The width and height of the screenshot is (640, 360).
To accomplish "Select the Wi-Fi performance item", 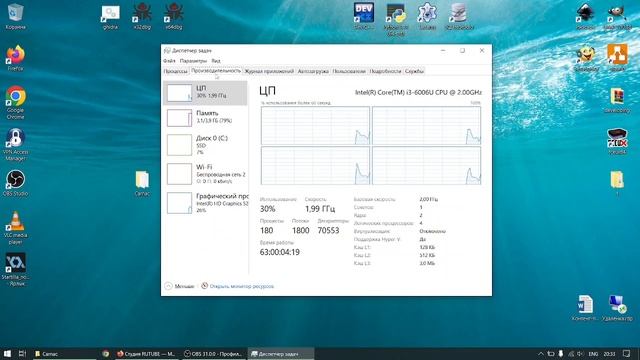I will coord(205,173).
